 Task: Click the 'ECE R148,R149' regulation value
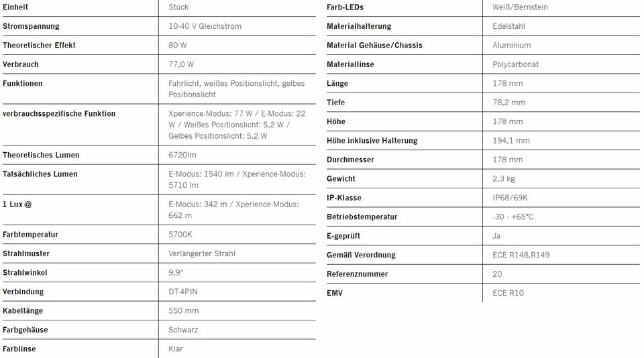coord(521,255)
